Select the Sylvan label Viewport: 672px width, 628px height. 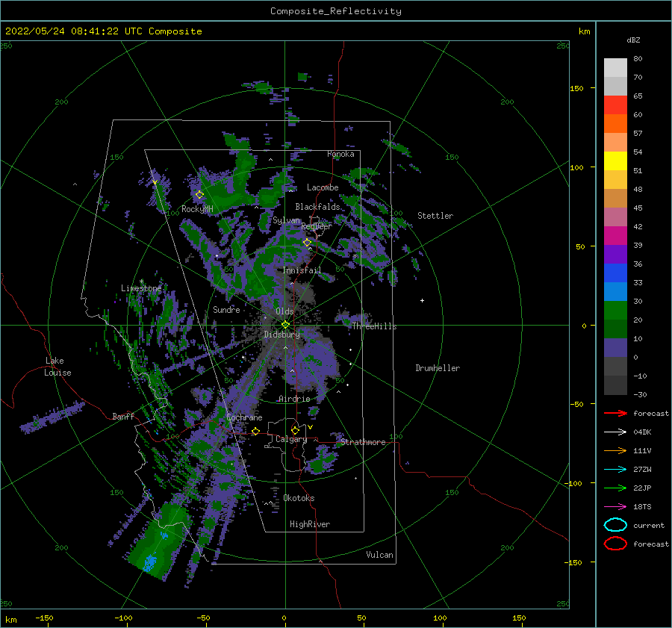tap(287, 220)
